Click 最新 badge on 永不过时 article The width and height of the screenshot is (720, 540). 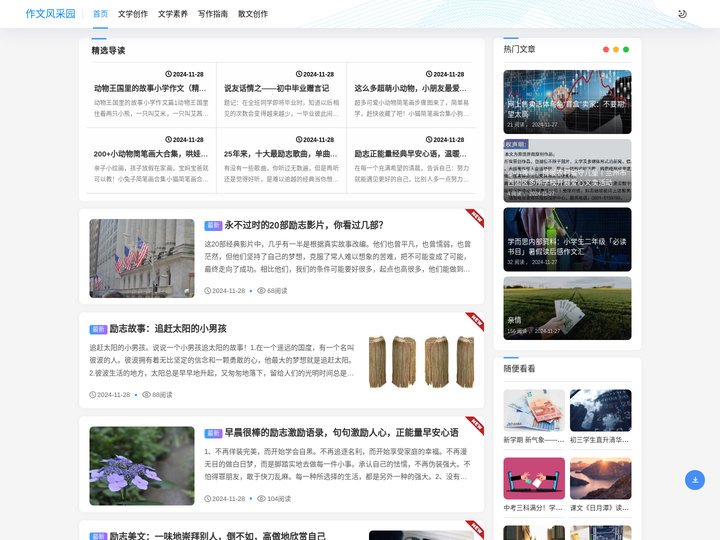(213, 225)
